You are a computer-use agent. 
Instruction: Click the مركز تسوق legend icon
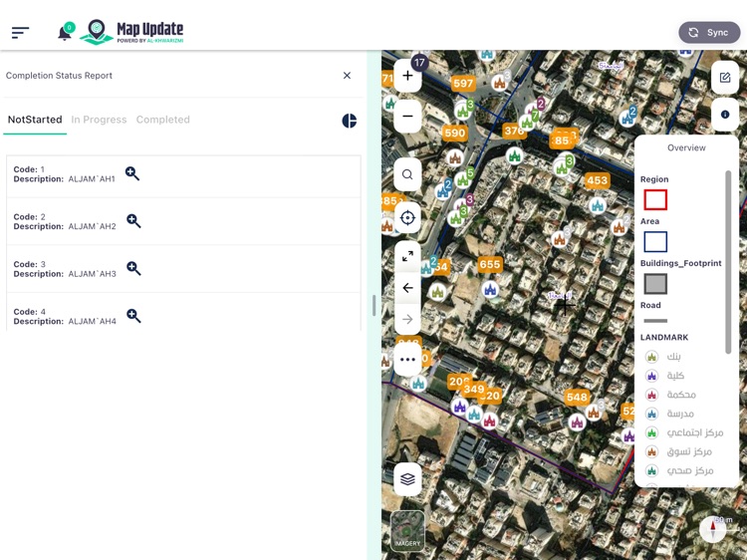click(x=651, y=451)
